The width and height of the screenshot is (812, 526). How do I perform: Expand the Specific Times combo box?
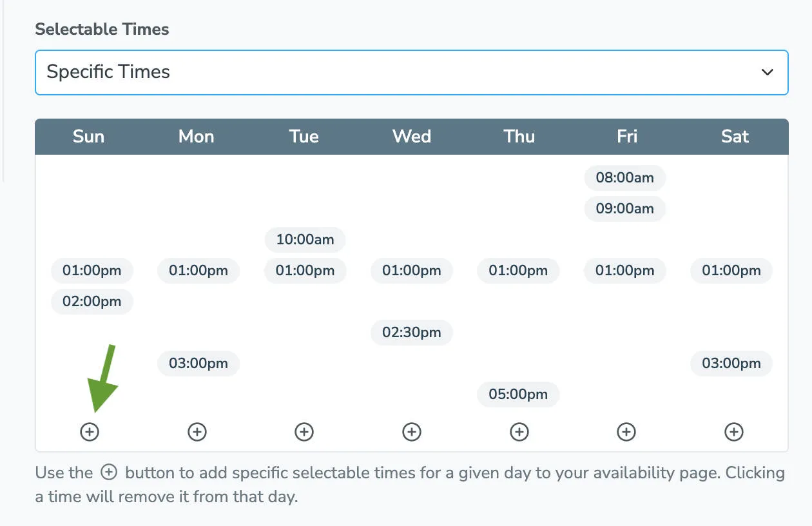(x=411, y=72)
